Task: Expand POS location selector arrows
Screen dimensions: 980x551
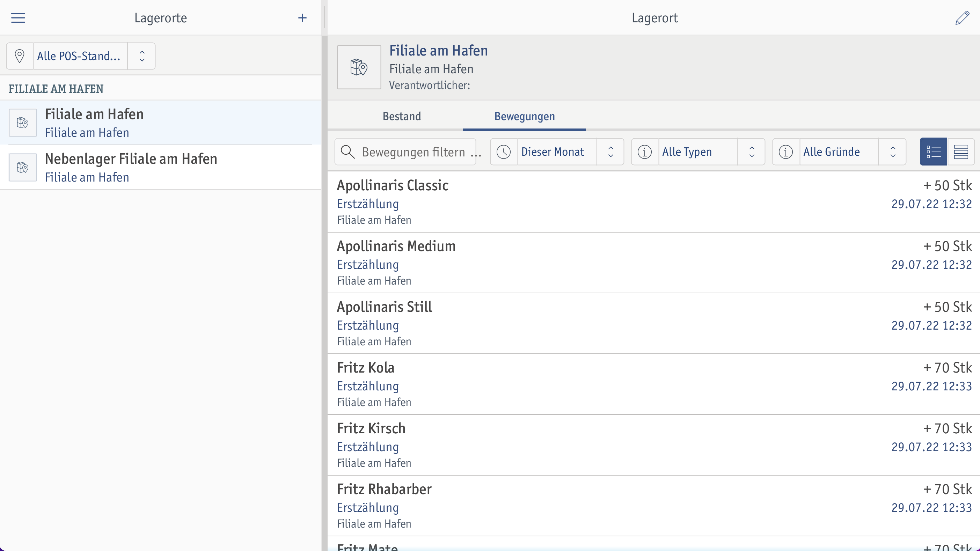Action: 141,56
